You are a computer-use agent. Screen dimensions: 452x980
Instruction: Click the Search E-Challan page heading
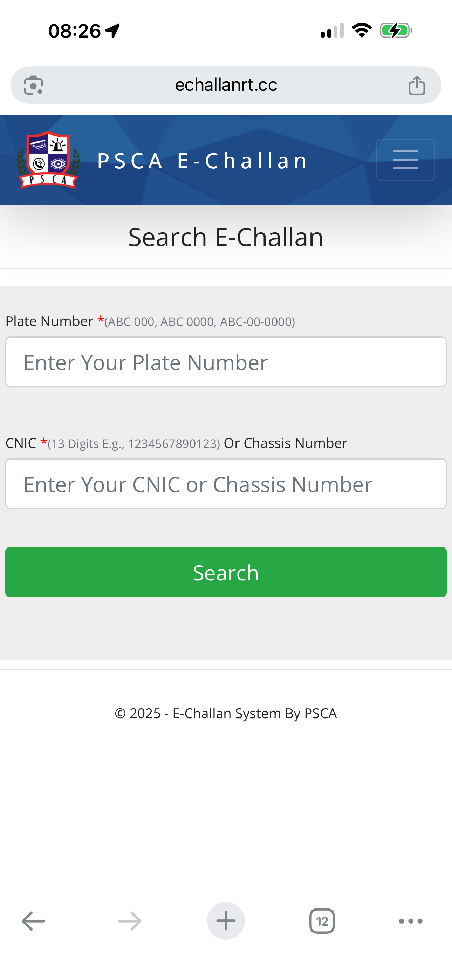[x=226, y=237]
